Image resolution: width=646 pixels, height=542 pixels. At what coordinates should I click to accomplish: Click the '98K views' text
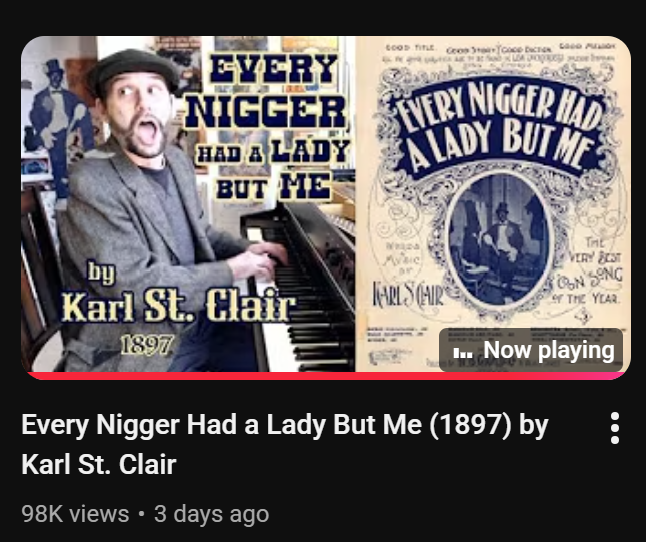click(x=75, y=514)
